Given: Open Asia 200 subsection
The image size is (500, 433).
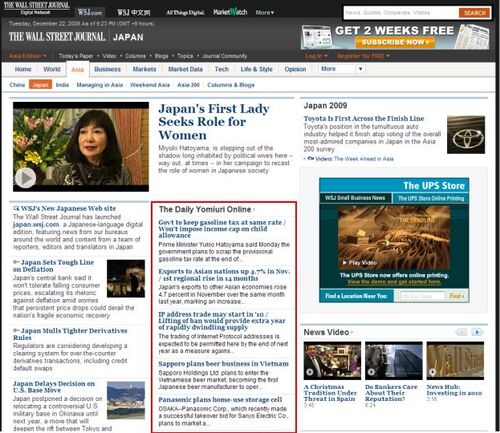Looking at the screenshot, I should pos(188,85).
